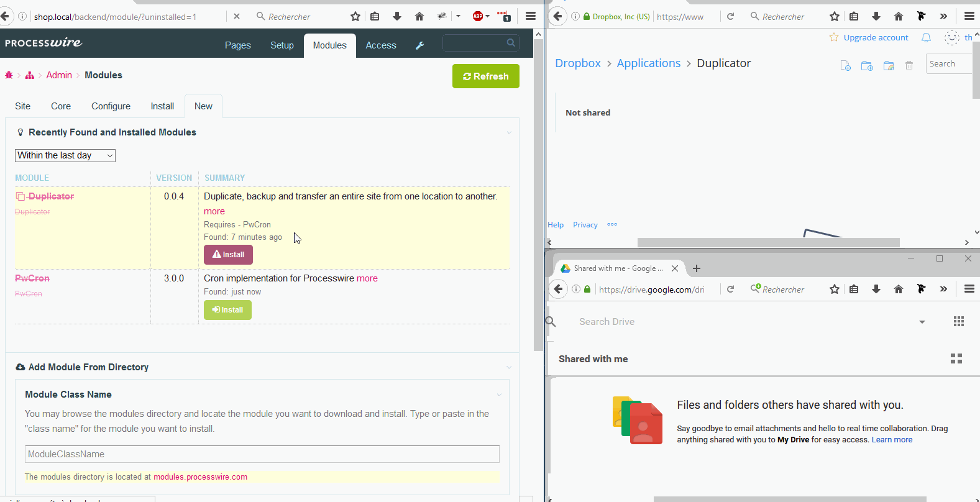Open Dropbox Privacy footer link

coord(585,225)
